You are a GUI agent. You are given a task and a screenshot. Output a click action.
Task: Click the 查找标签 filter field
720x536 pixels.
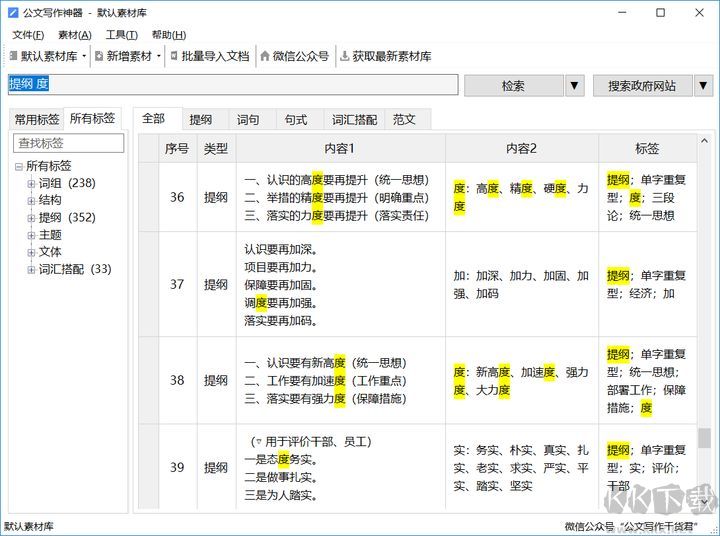[x=68, y=143]
